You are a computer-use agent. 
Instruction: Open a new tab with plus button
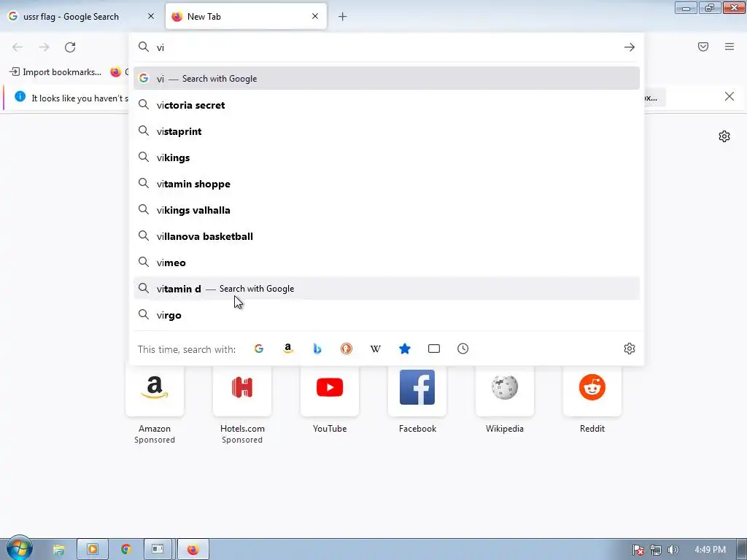pos(343,17)
